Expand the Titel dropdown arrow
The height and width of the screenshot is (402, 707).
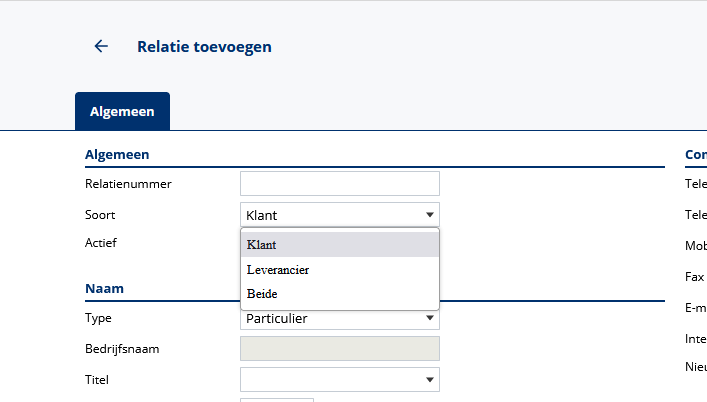430,380
